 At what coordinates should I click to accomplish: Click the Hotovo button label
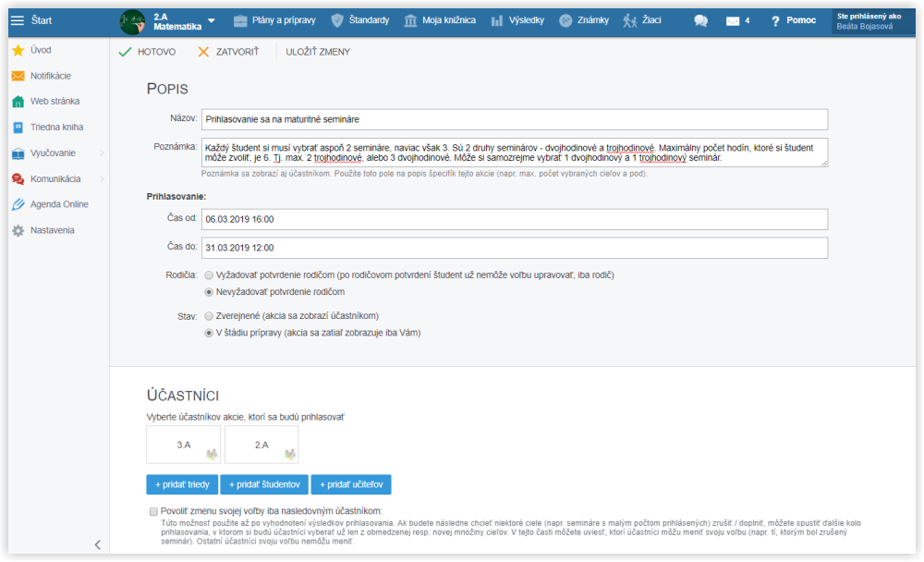click(x=157, y=52)
